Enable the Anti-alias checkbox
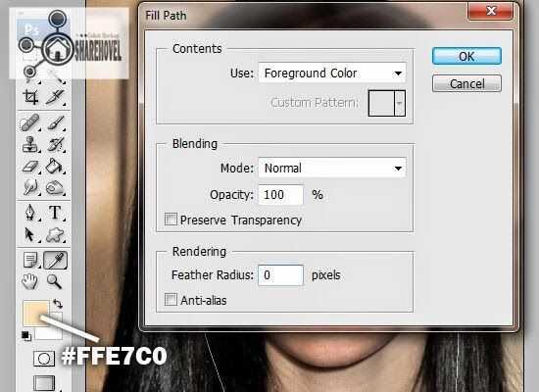 click(x=171, y=300)
